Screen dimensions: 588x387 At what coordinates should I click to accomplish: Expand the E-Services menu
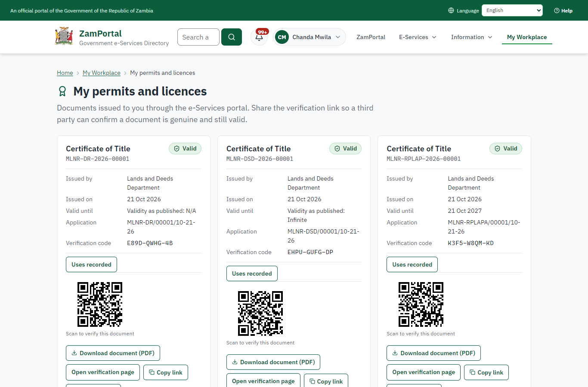click(x=418, y=37)
